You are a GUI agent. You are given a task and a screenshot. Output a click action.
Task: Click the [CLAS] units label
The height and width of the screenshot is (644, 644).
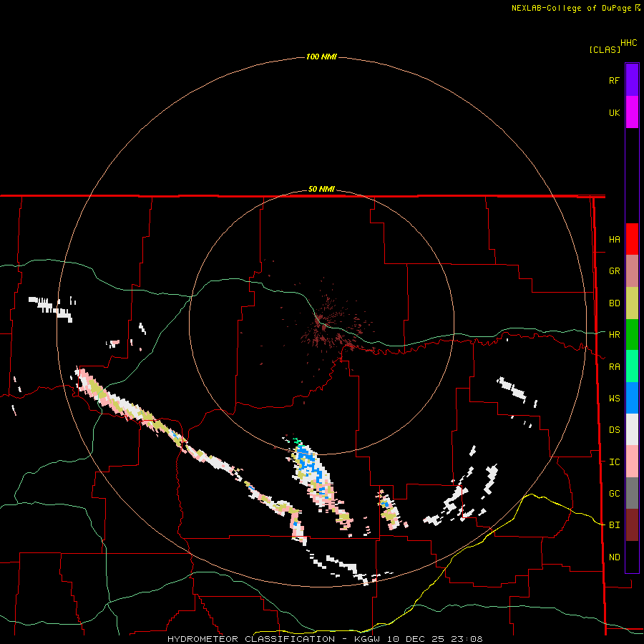[x=605, y=49]
